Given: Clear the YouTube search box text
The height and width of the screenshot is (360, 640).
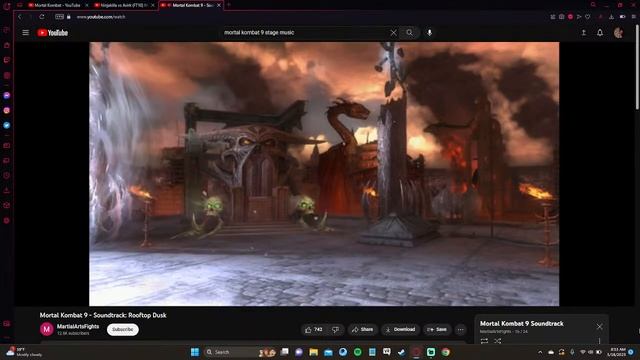Looking at the screenshot, I should (393, 33).
